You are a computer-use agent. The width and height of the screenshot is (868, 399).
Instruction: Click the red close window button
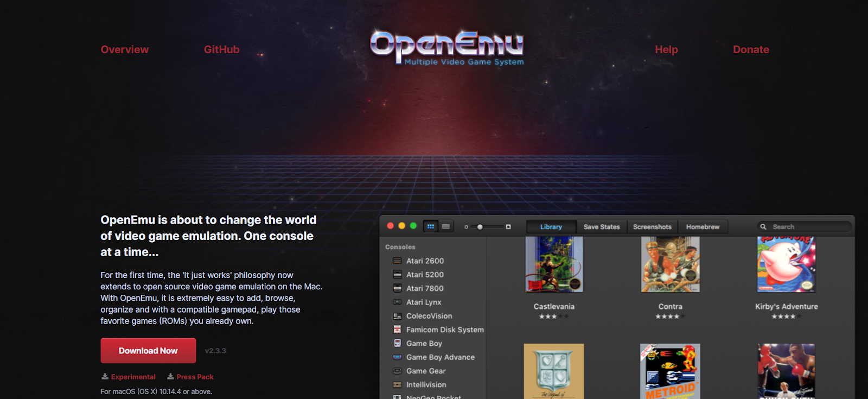click(x=390, y=226)
